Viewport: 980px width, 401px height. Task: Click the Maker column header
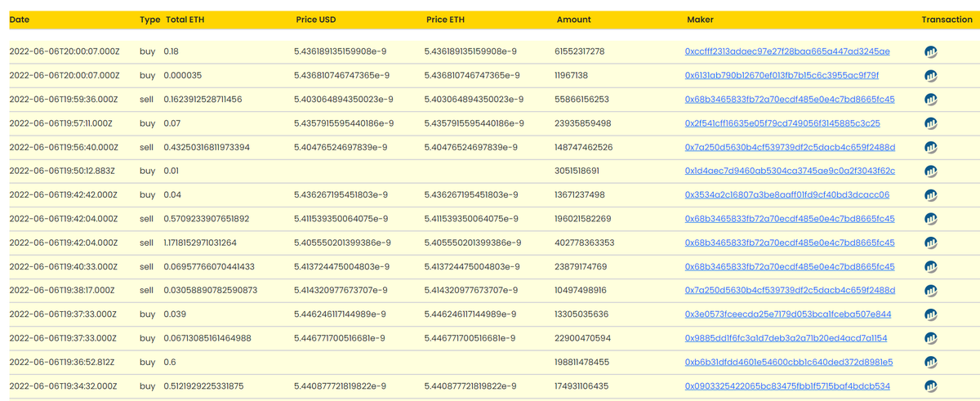coord(700,20)
